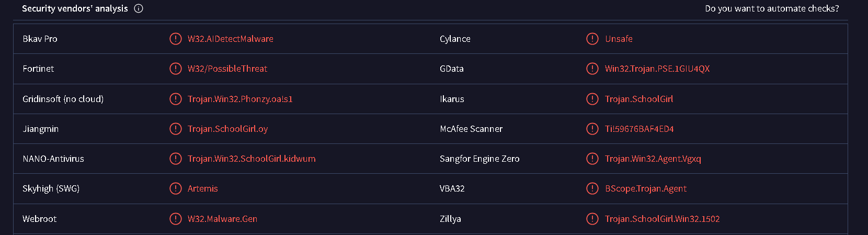Viewport: 868px width, 235px height.
Task: Click the Security vendors' analysis heading
Action: click(x=75, y=8)
